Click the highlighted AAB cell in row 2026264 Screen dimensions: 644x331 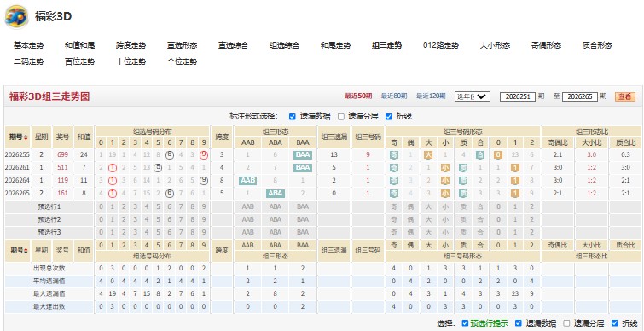pos(247,180)
